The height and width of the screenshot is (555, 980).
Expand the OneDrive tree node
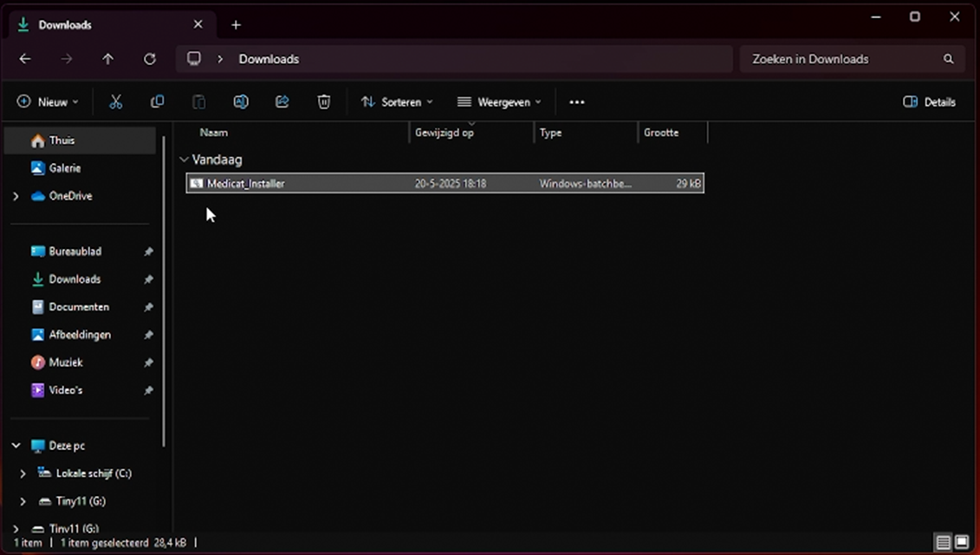click(x=16, y=197)
